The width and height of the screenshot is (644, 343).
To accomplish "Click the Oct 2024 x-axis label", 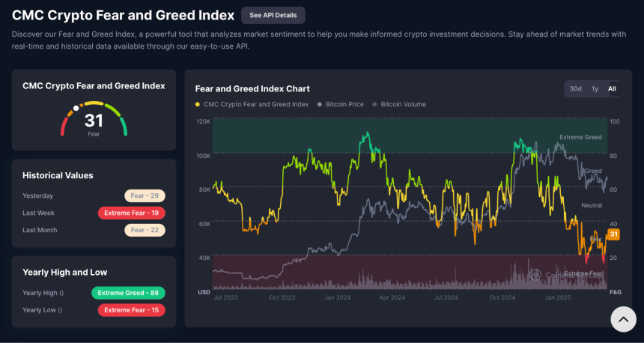I will pyautogui.click(x=502, y=297).
